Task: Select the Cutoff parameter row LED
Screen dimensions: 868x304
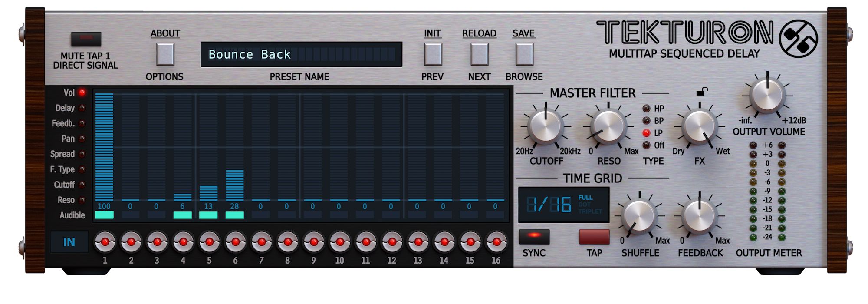Action: coord(82,185)
